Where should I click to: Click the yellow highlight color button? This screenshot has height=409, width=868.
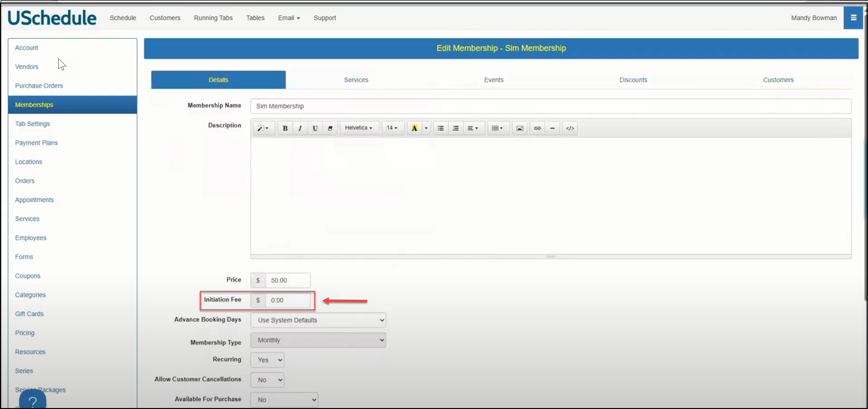(414, 128)
